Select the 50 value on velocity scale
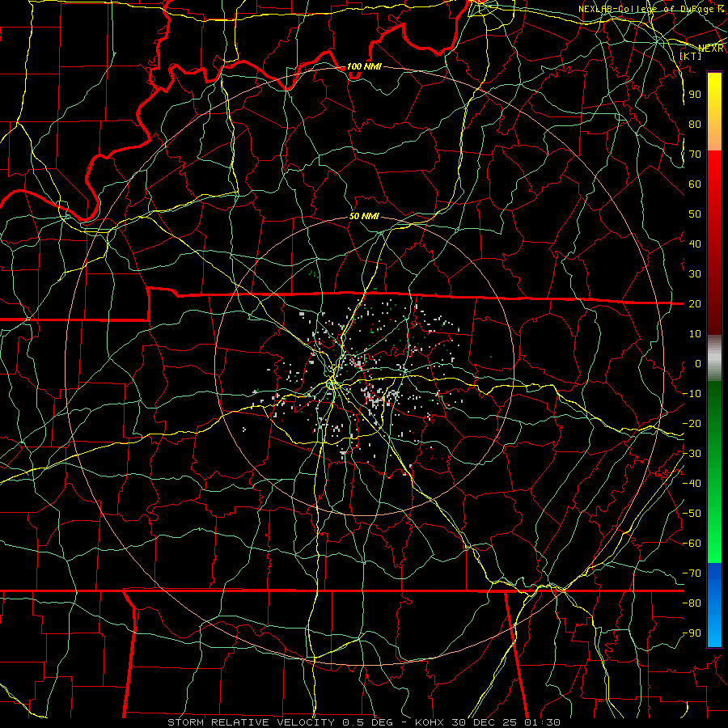Image resolution: width=728 pixels, height=728 pixels. [695, 214]
